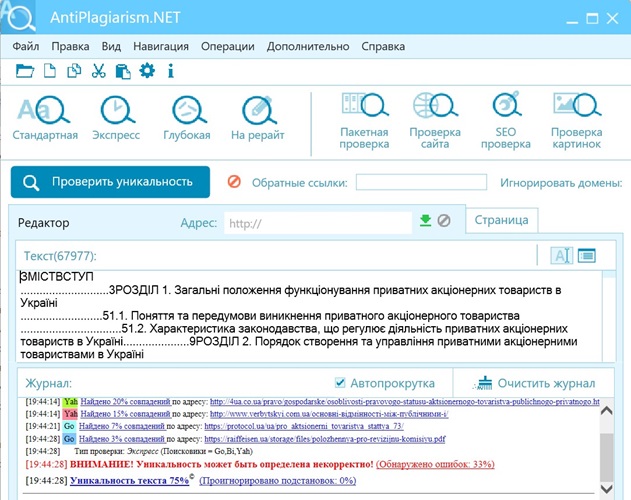This screenshot has width=631, height=500.
Task: Click the Тип проверки: Экспресс log entry
Action: pos(163,451)
